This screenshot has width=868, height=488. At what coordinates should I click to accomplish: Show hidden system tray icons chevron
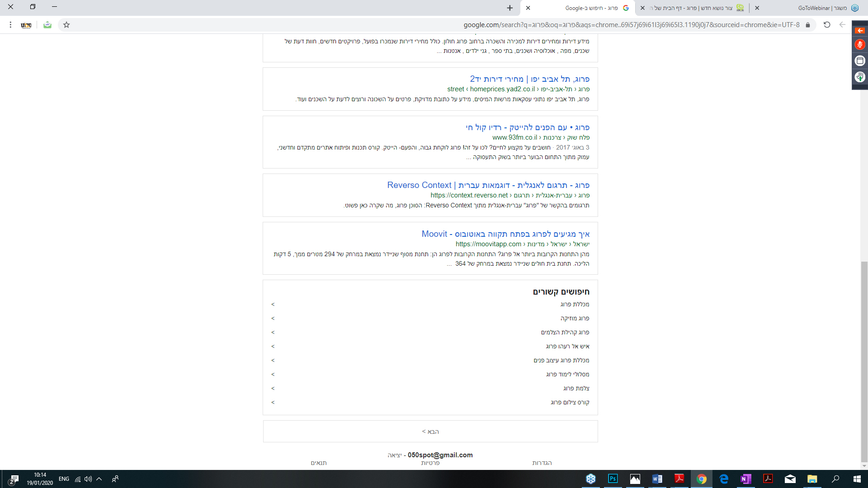coord(99,479)
